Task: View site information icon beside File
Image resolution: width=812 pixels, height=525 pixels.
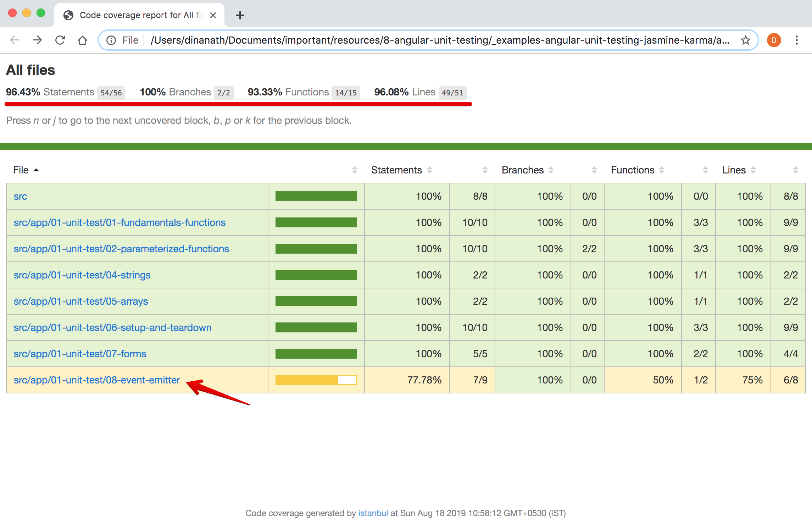Action: [111, 40]
